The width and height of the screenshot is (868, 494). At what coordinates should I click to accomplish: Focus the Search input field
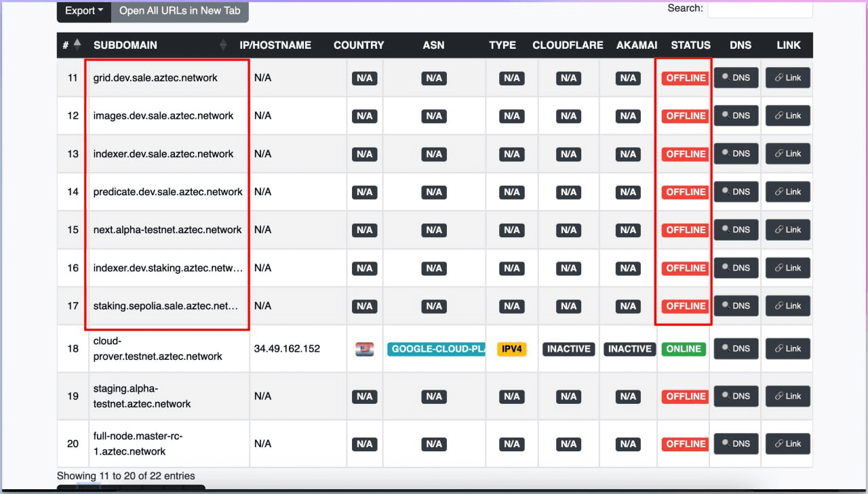[x=759, y=9]
